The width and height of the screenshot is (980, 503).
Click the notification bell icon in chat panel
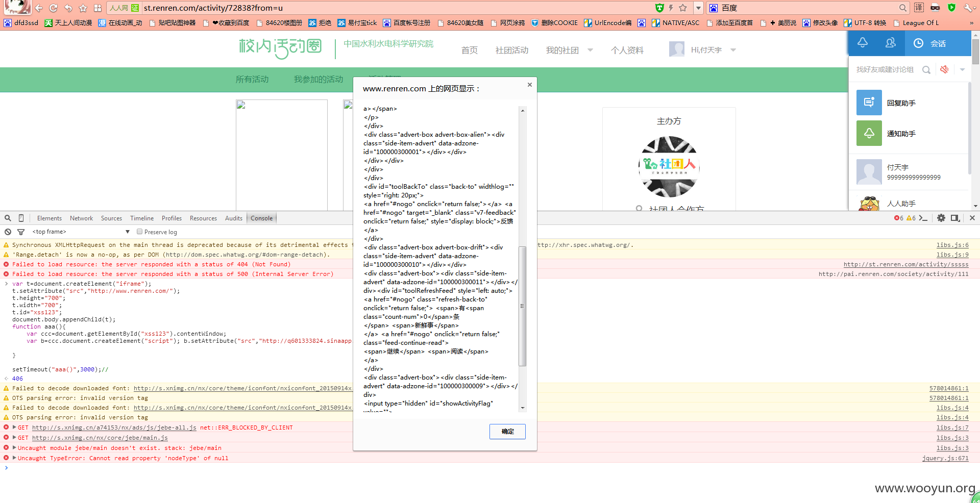pyautogui.click(x=863, y=43)
